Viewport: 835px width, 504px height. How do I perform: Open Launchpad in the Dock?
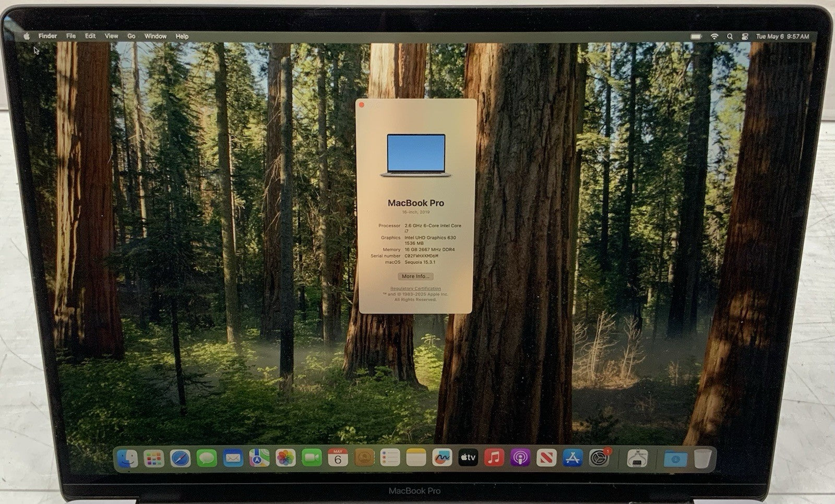tap(154, 458)
